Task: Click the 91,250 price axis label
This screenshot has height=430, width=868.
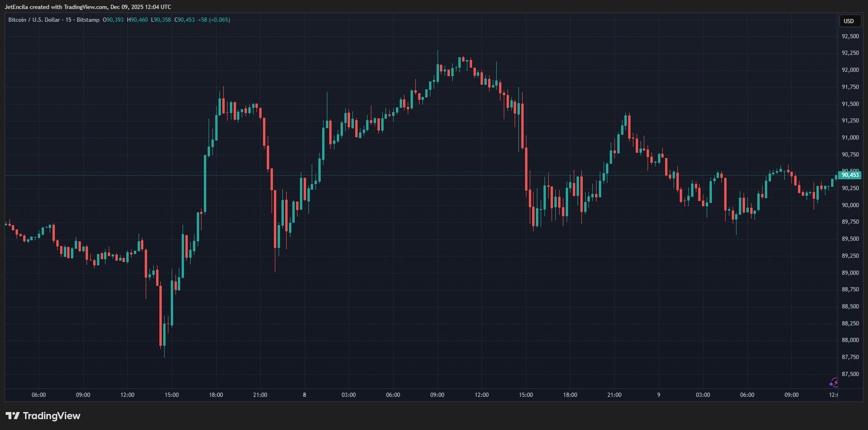Action: (x=850, y=121)
